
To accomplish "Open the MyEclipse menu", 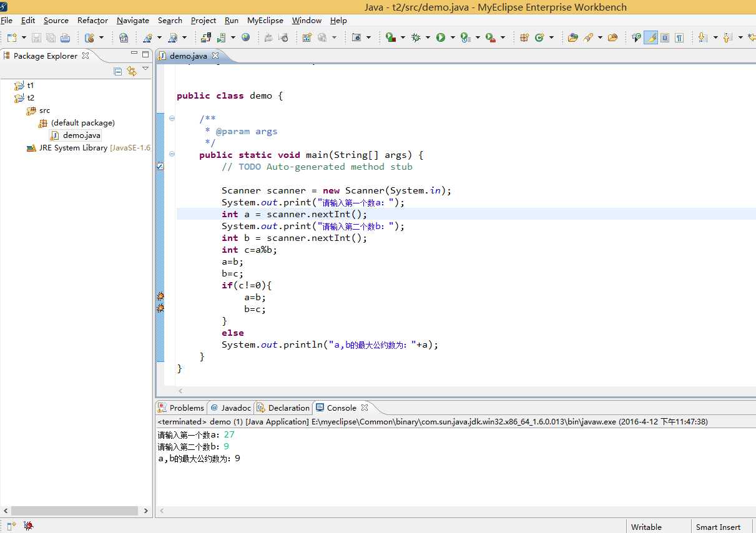I will click(x=265, y=21).
